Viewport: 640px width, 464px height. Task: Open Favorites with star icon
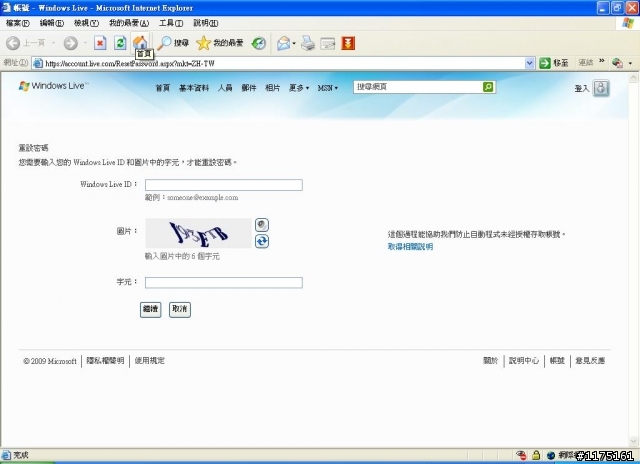tap(219, 43)
